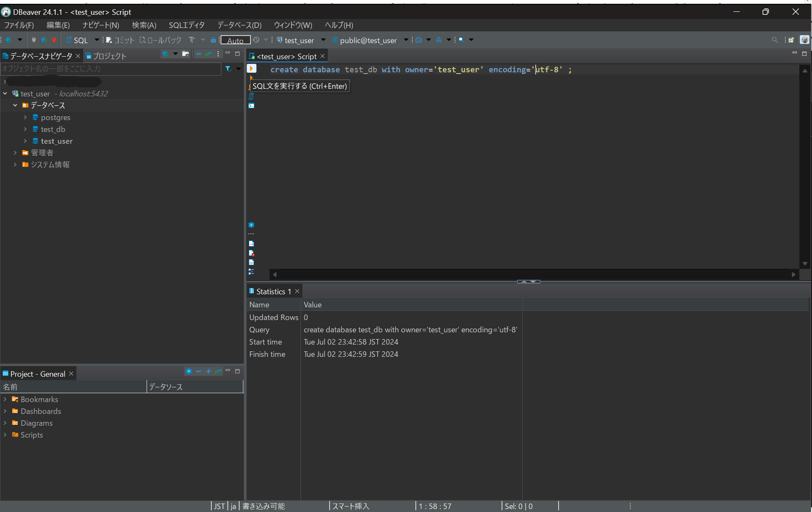Image resolution: width=812 pixels, height=512 pixels.
Task: Click the transaction log clock icon
Action: pyautogui.click(x=256, y=40)
